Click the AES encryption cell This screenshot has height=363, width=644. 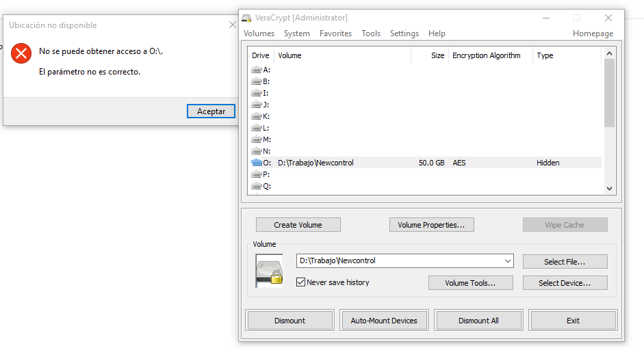459,163
